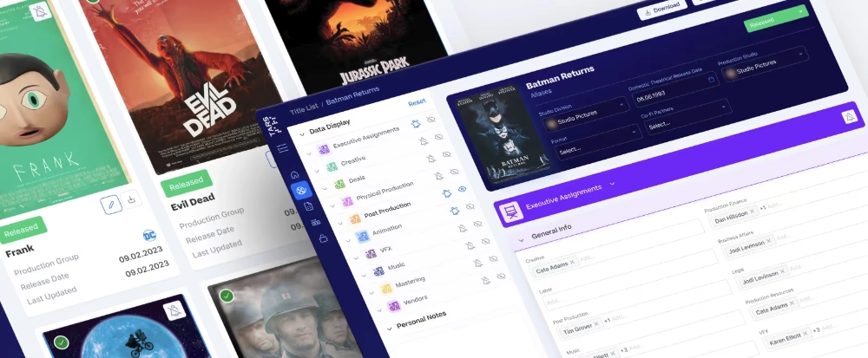Remove Dan Hillsdon from Production Finance
Image resolution: width=868 pixels, height=358 pixels.
[753, 212]
